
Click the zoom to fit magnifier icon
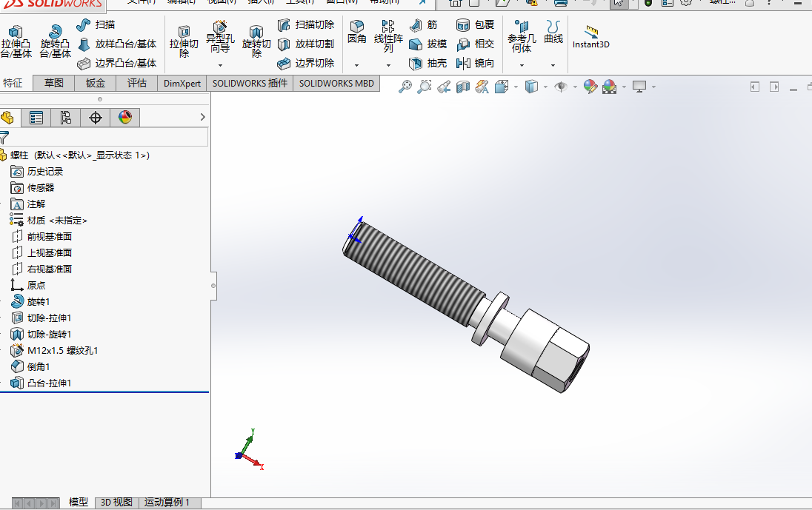coord(405,87)
